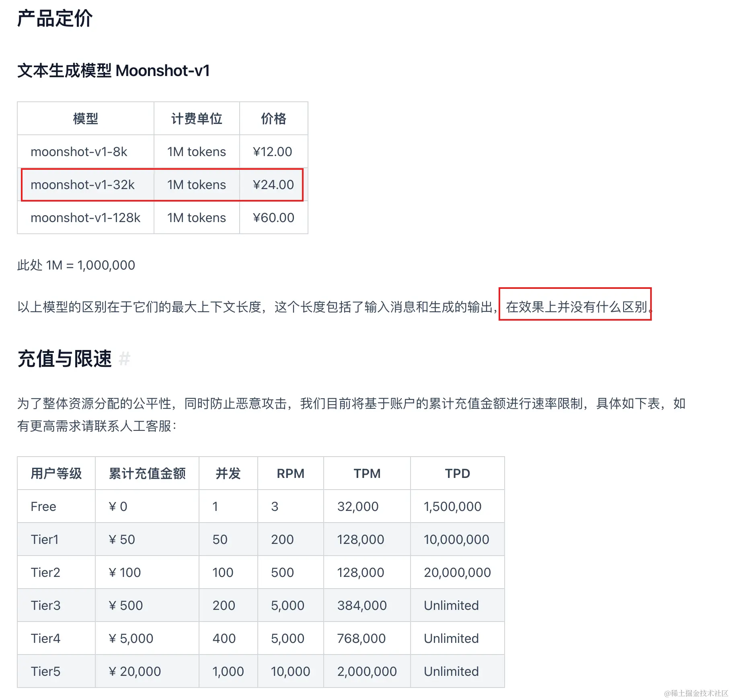Click the 累计充值金额 column header
The height and width of the screenshot is (700, 731).
pos(147,474)
